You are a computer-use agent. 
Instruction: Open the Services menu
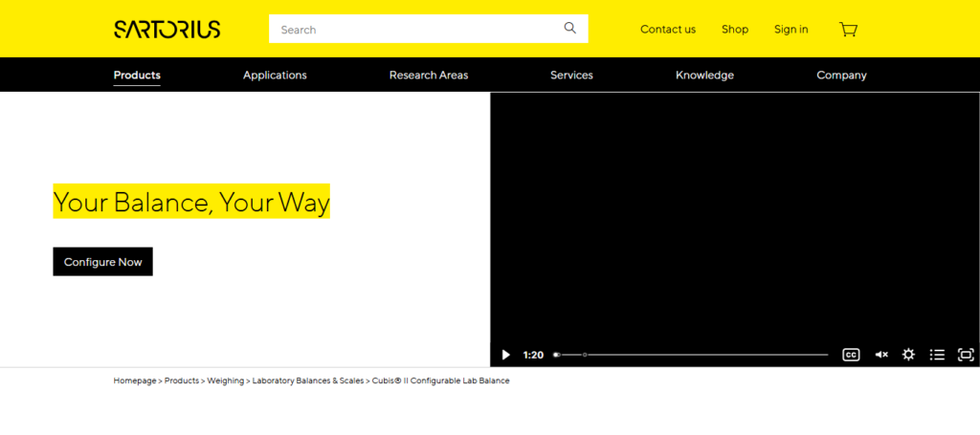[x=572, y=75]
